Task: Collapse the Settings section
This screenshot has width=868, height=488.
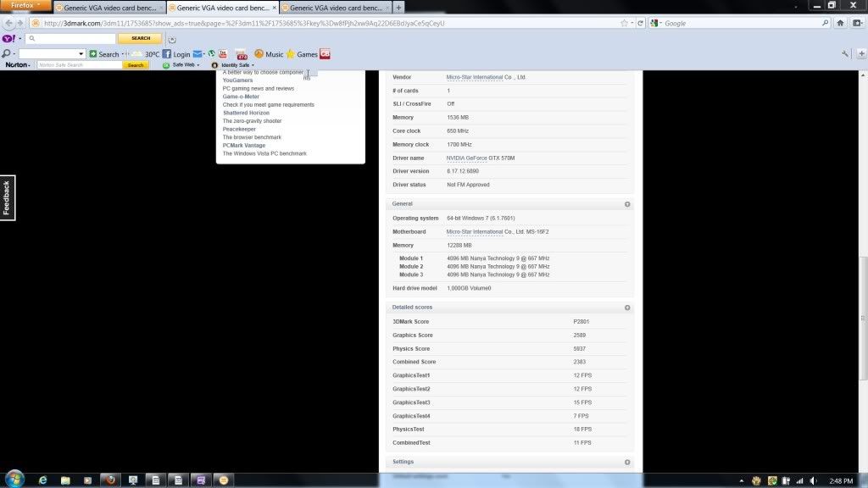Action: (627, 462)
